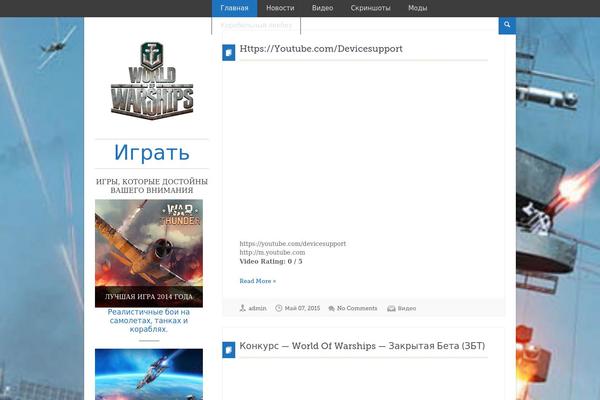The width and height of the screenshot is (600, 400).
Task: Go to the Видео menu item
Action: coord(322,8)
